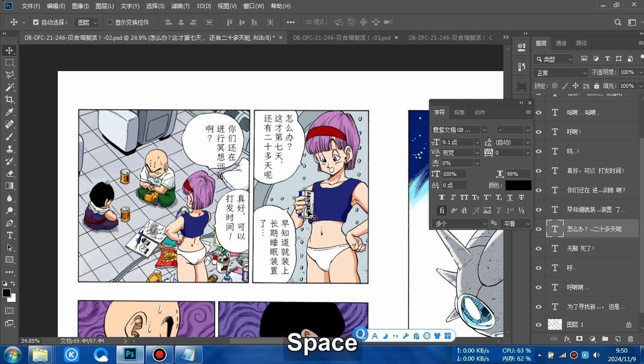
Task: Toggle standard ligatures fi button
Action: coord(442,210)
